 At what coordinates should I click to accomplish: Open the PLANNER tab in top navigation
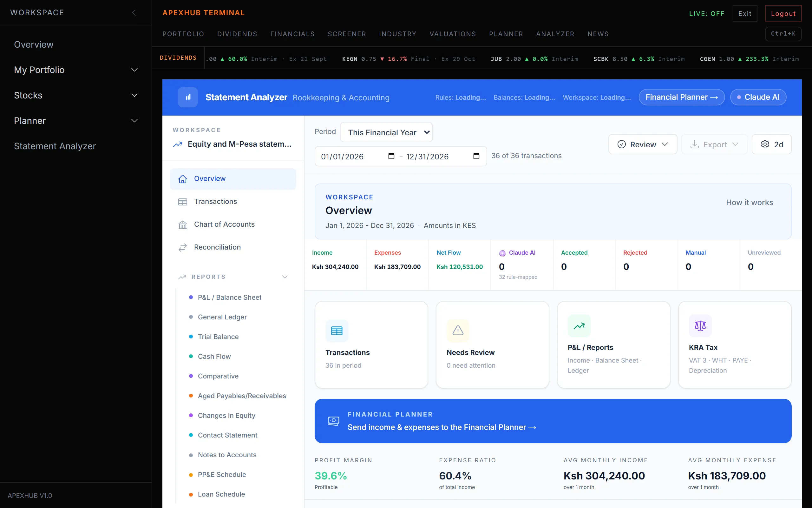click(x=506, y=34)
